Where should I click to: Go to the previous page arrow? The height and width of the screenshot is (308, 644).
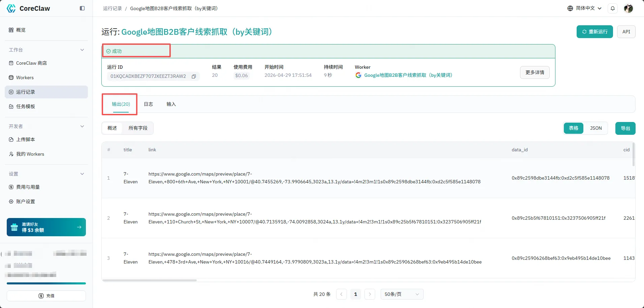point(341,294)
